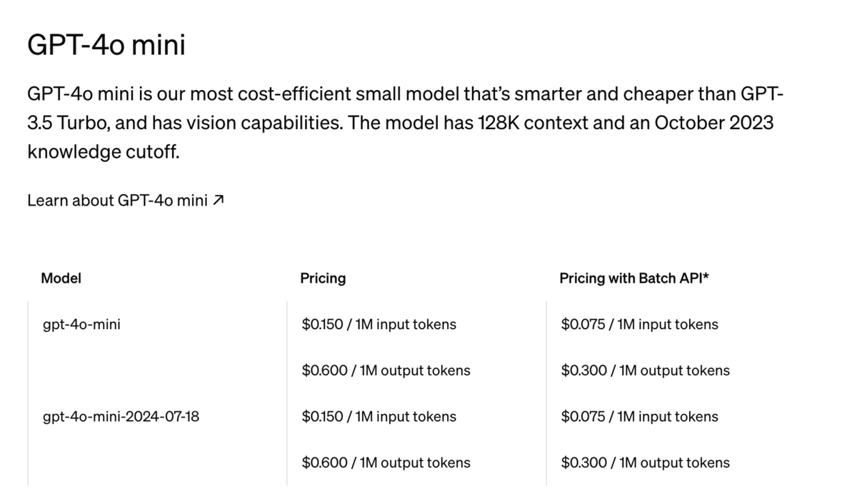Click gpt-4o-mini-2024-07-18 $0.600 output tokens price
This screenshot has width=857, height=504.
pos(386,463)
